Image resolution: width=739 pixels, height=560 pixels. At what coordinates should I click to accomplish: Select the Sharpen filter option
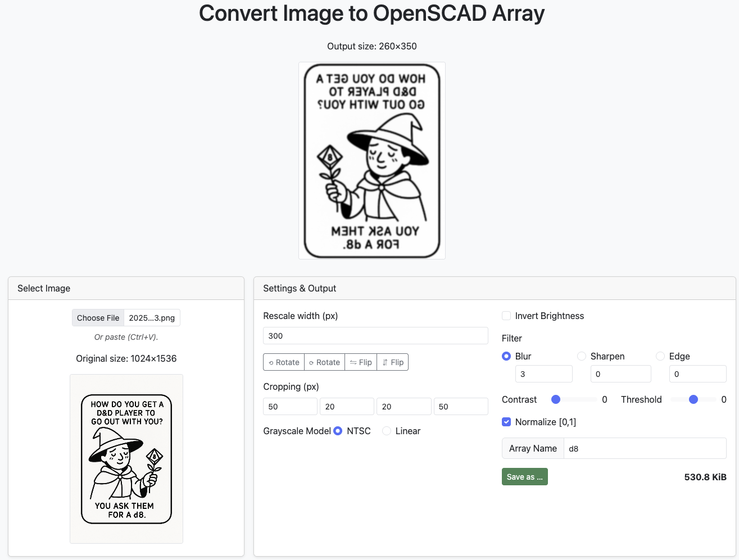[x=582, y=356]
